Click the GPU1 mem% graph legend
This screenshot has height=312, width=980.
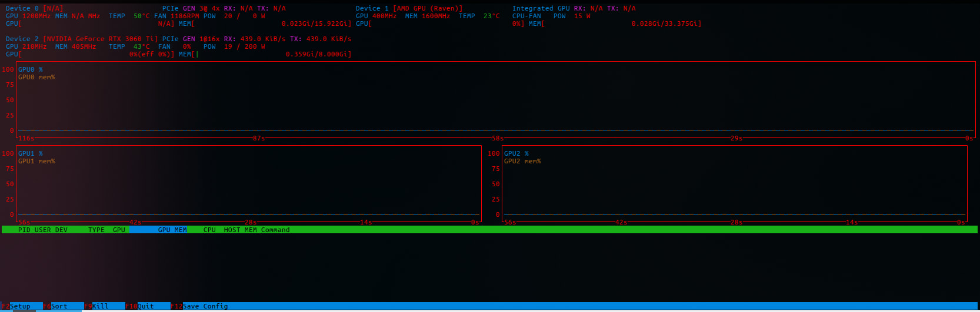click(x=36, y=161)
